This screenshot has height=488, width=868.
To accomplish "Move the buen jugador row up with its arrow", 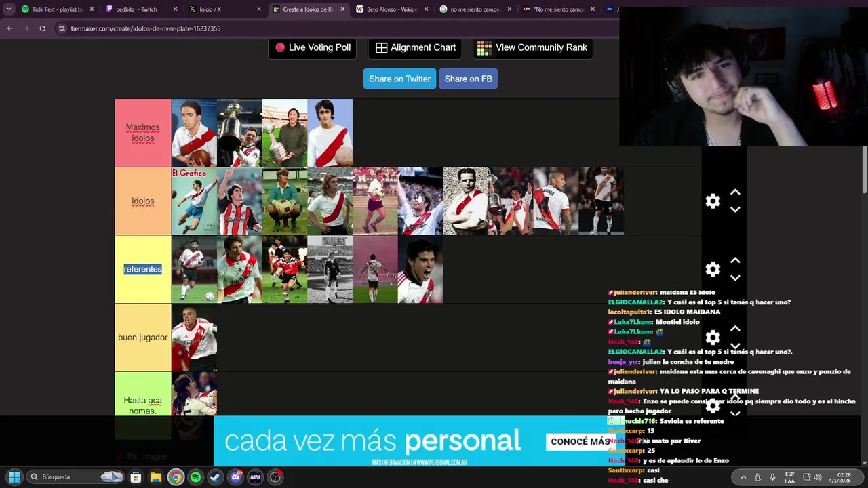I will coord(735,329).
